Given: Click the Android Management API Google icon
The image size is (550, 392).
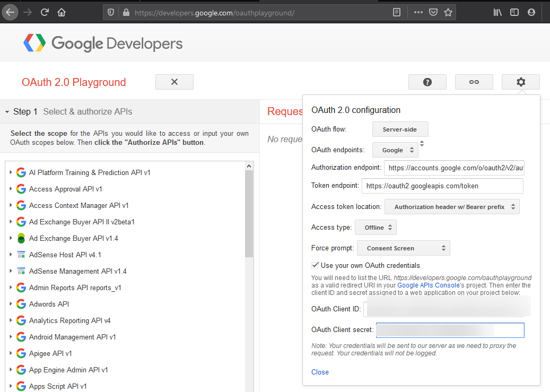Looking at the screenshot, I should [x=21, y=337].
